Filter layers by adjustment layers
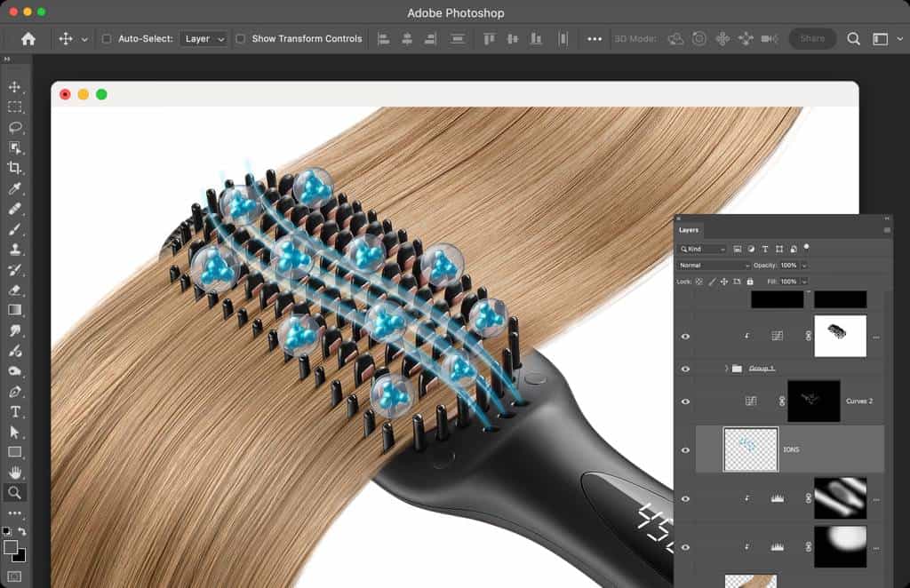This screenshot has width=910, height=588. point(751,249)
